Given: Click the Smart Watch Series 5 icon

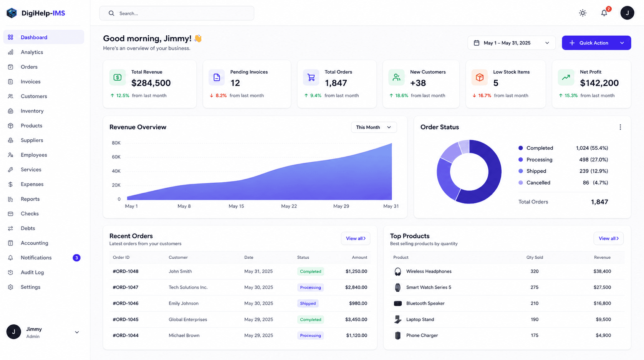Looking at the screenshot, I should 398,287.
